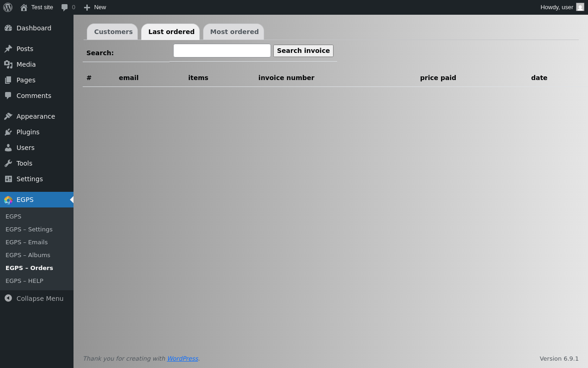588x368 pixels.
Task: Click the Tools wrench icon
Action: click(8, 163)
